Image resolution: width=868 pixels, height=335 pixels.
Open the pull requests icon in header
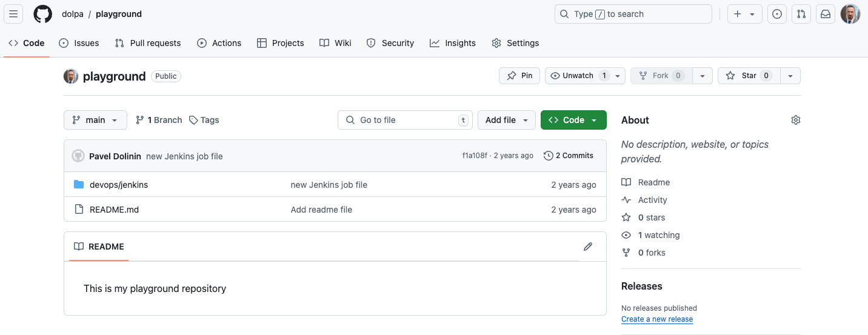pyautogui.click(x=801, y=14)
